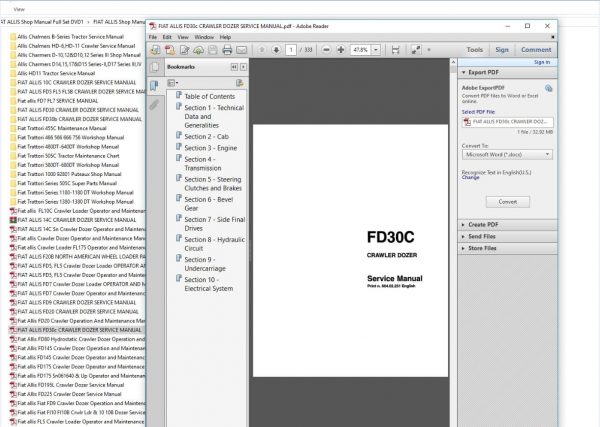
Task: Click the cloud upload toolbar icon
Action: pos(198,50)
